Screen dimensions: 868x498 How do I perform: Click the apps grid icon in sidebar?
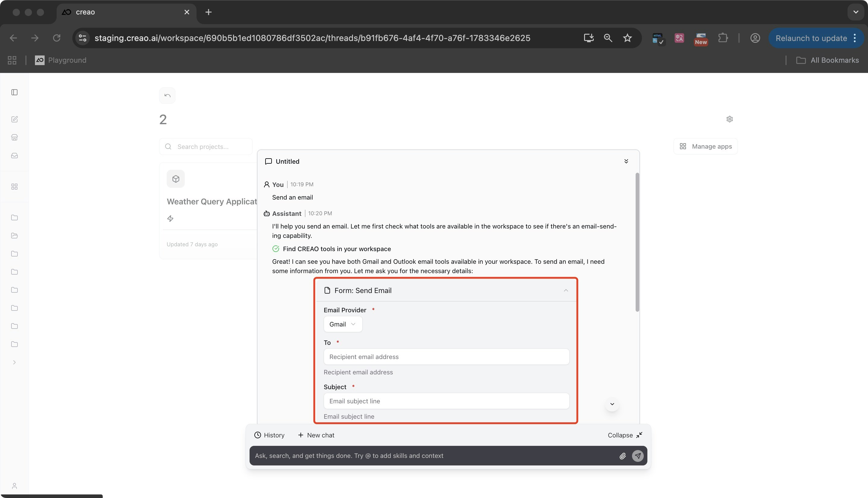[x=14, y=187]
